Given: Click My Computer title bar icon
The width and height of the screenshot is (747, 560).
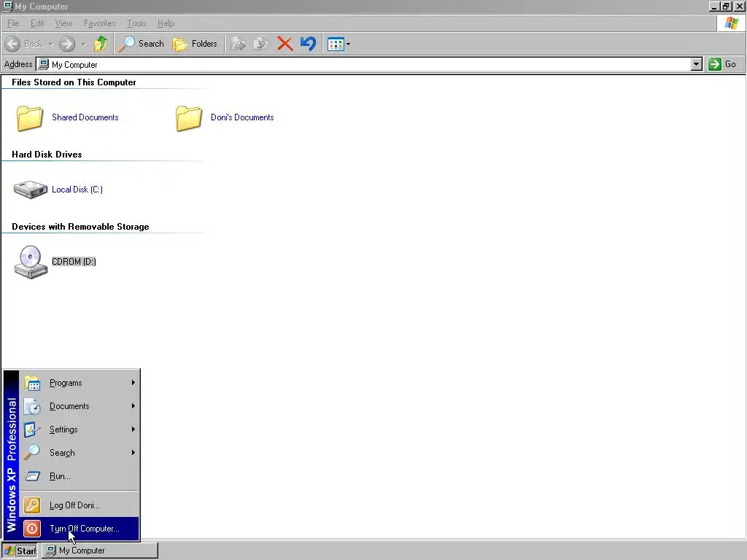Looking at the screenshot, I should click(7, 6).
